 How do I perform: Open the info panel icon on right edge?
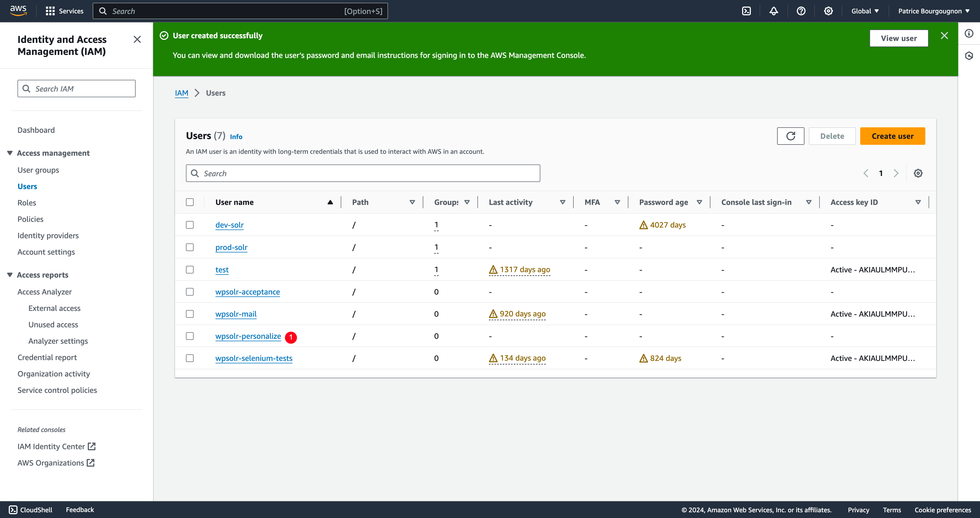[x=969, y=33]
